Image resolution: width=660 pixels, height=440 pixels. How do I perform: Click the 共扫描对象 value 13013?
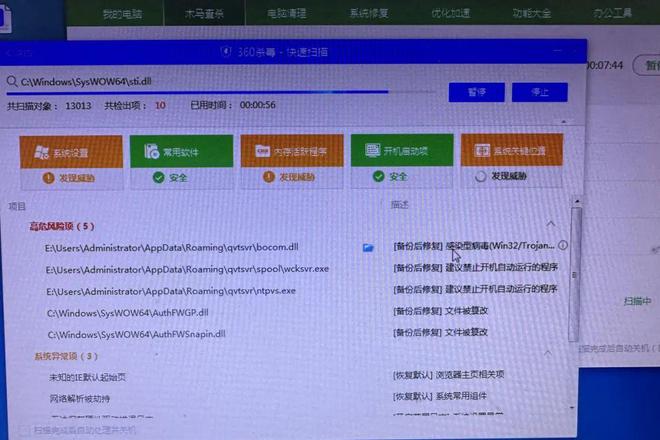point(78,106)
